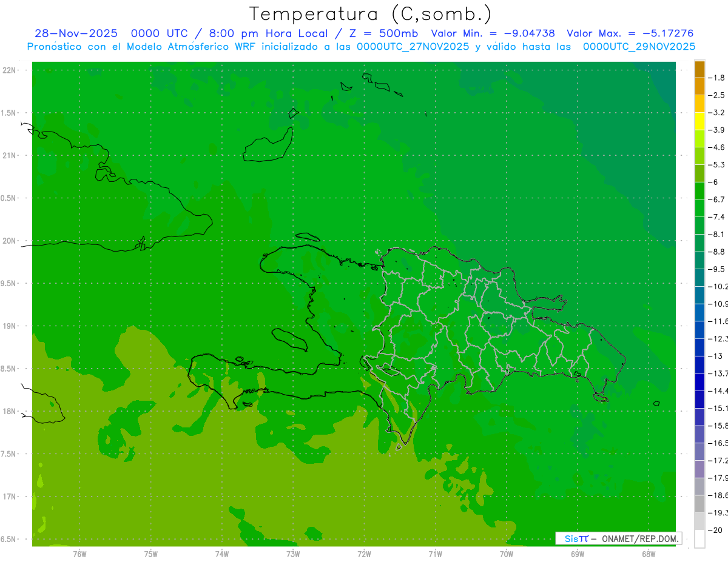Select the colorbar swatch between -6 and -6.7
This screenshot has height=562, width=728.
699,191
